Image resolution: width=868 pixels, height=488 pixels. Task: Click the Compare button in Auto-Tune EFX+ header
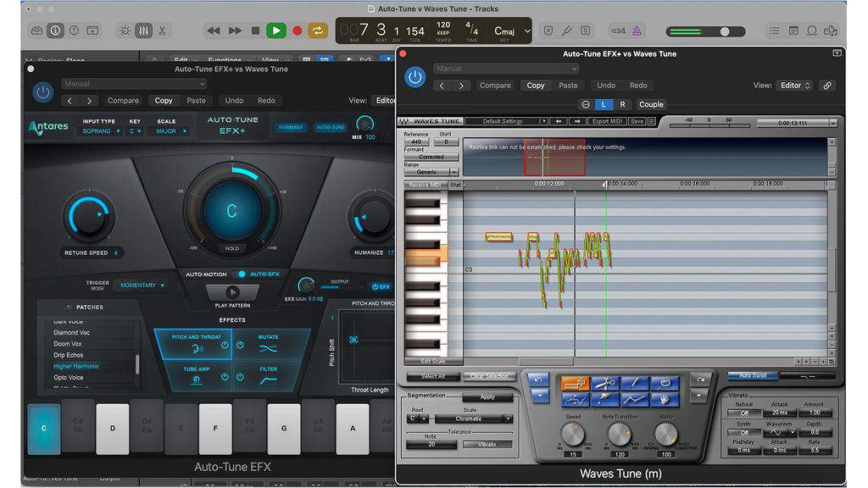[x=123, y=100]
